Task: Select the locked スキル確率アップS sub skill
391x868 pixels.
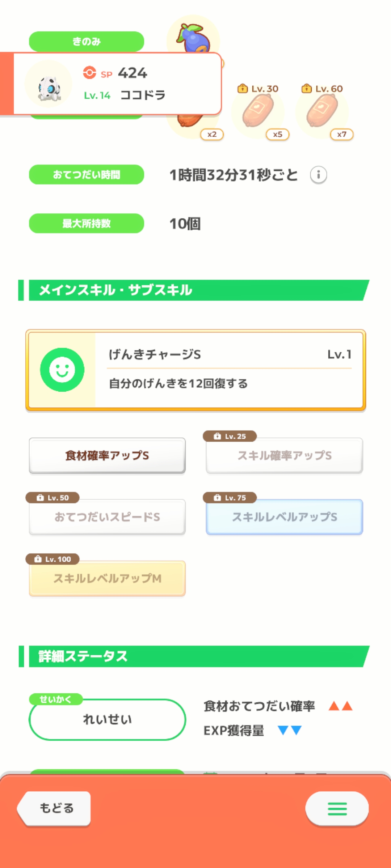Action: [285, 456]
